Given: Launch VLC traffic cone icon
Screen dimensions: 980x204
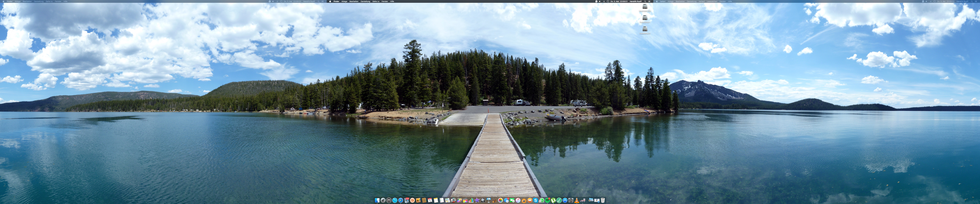Looking at the screenshot, I should coord(577,200).
